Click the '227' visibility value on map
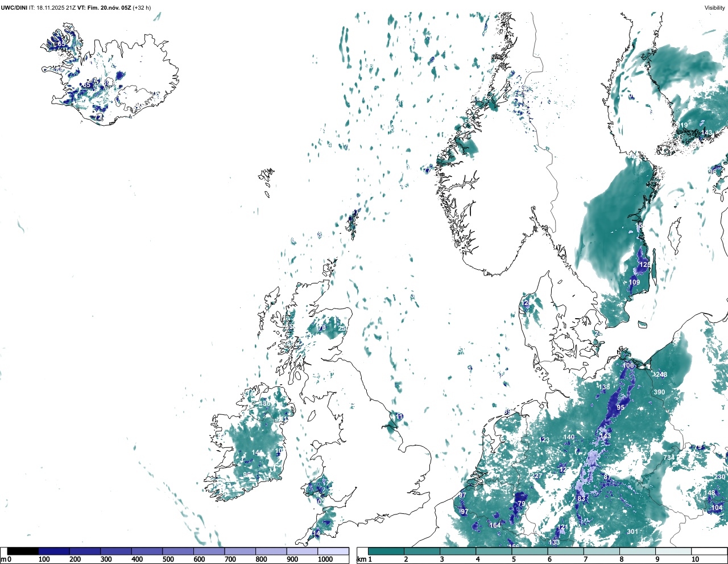728x564 pixels. pos(537,476)
